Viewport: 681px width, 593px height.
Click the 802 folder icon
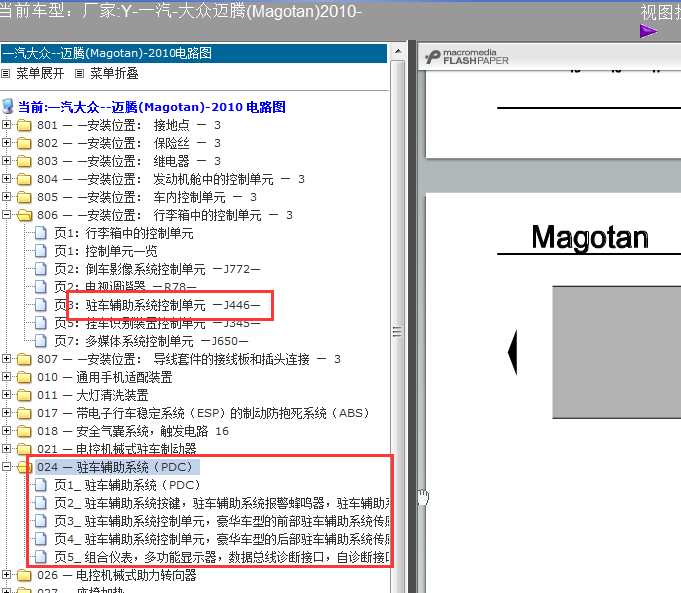click(x=24, y=143)
